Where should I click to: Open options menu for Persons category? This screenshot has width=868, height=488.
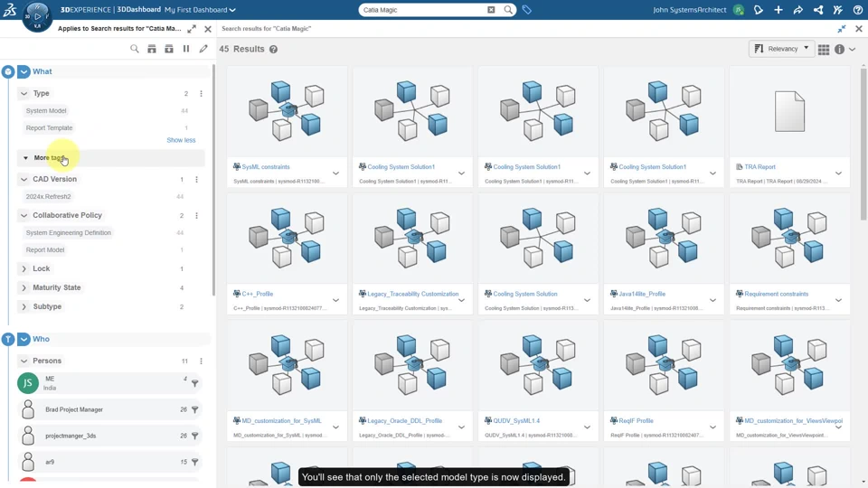[x=201, y=361]
